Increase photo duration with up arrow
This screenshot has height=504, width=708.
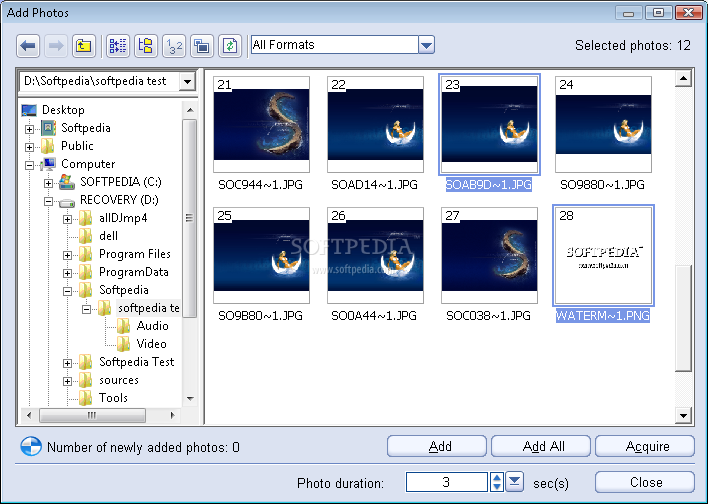pos(497,477)
